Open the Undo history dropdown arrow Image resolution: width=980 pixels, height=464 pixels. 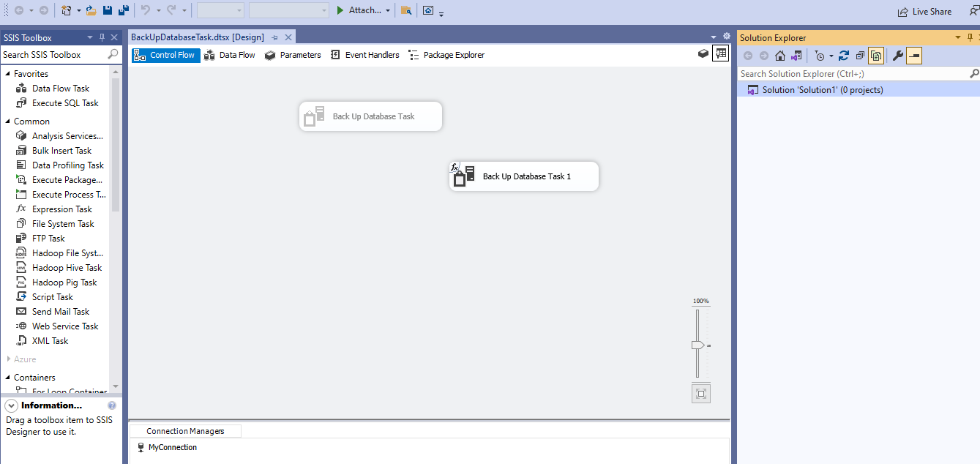158,10
